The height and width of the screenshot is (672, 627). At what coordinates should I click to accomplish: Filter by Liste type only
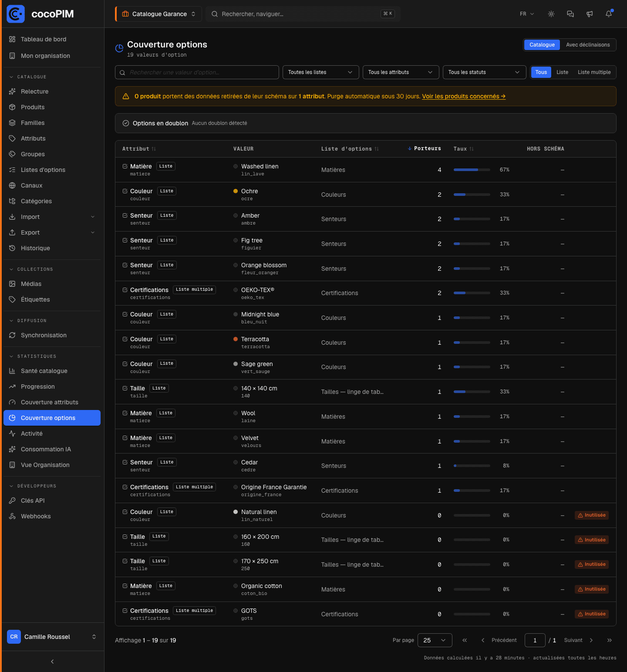562,72
